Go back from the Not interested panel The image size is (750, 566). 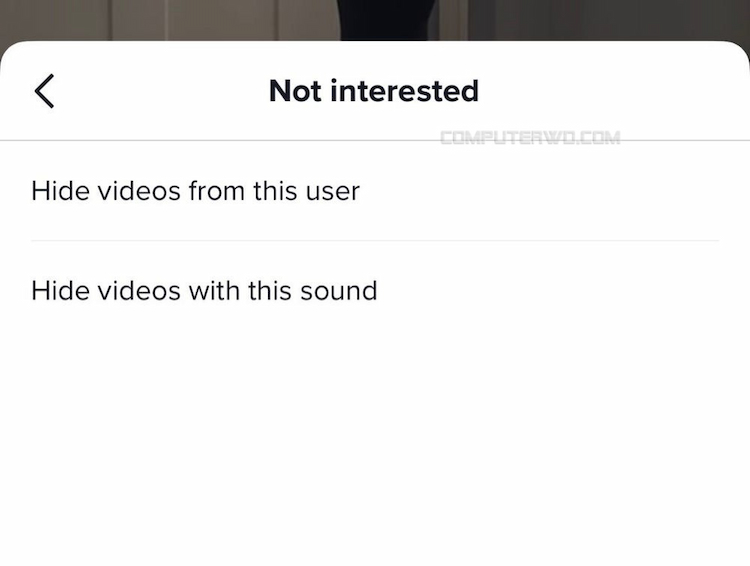44,91
